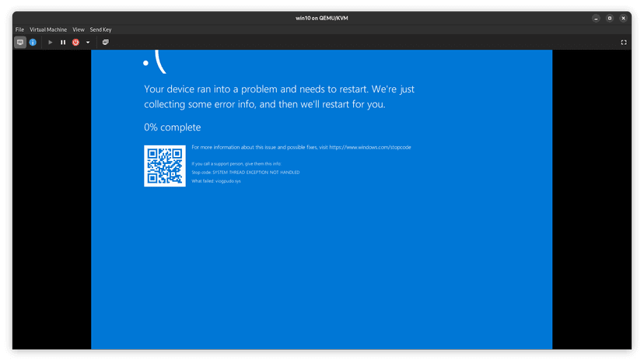Image resolution: width=644 pixels, height=363 pixels.
Task: Open the Send Key menu
Action: coord(101,30)
